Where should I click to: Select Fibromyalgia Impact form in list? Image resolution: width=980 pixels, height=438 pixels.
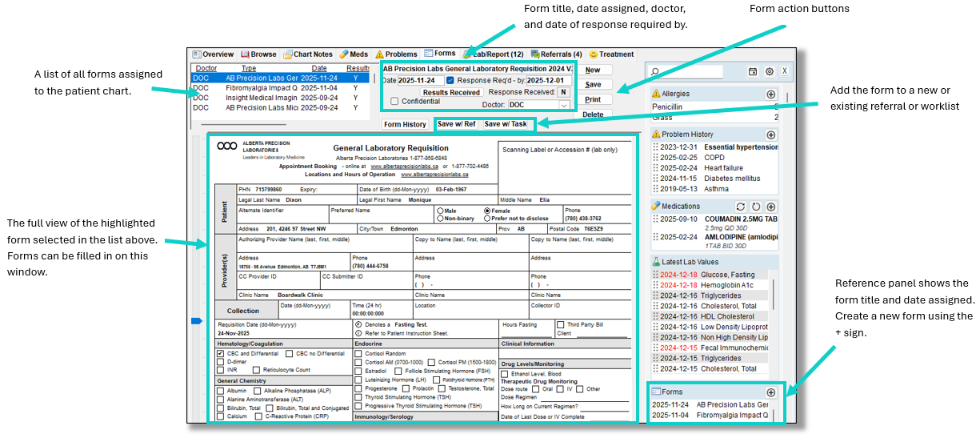tap(261, 88)
